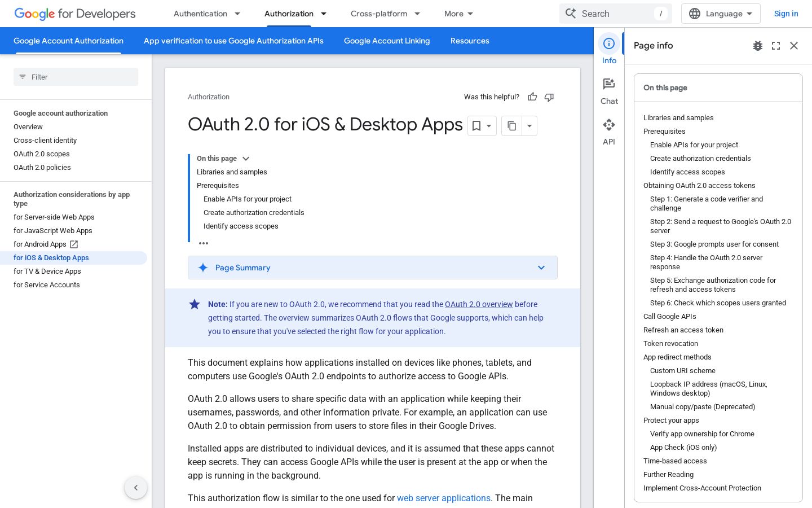
Task: Jump to Obtaining OAuth 2.0 access tokens
Action: click(x=699, y=186)
